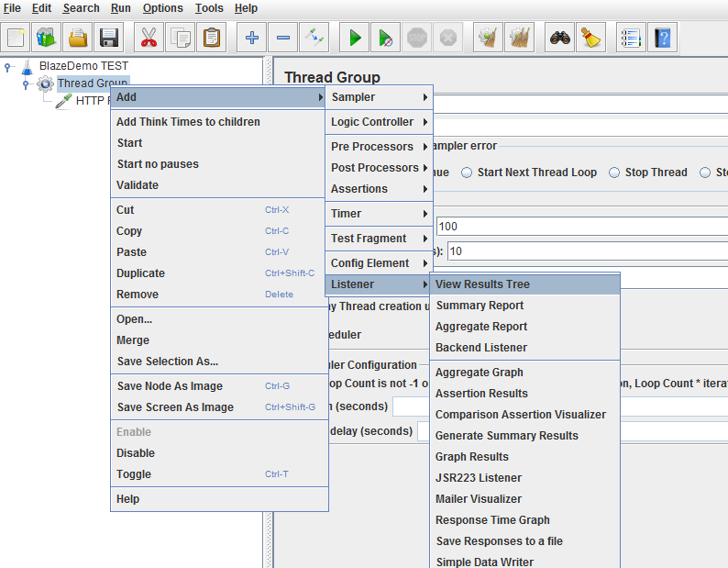Click the binoculars Search icon
Screen dimensions: 728x568
pyautogui.click(x=559, y=38)
